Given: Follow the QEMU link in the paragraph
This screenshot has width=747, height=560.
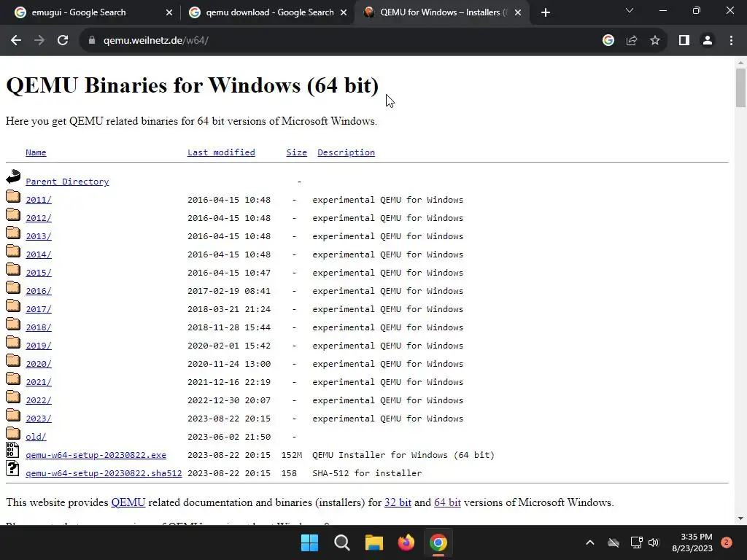Looking at the screenshot, I should (x=128, y=502).
